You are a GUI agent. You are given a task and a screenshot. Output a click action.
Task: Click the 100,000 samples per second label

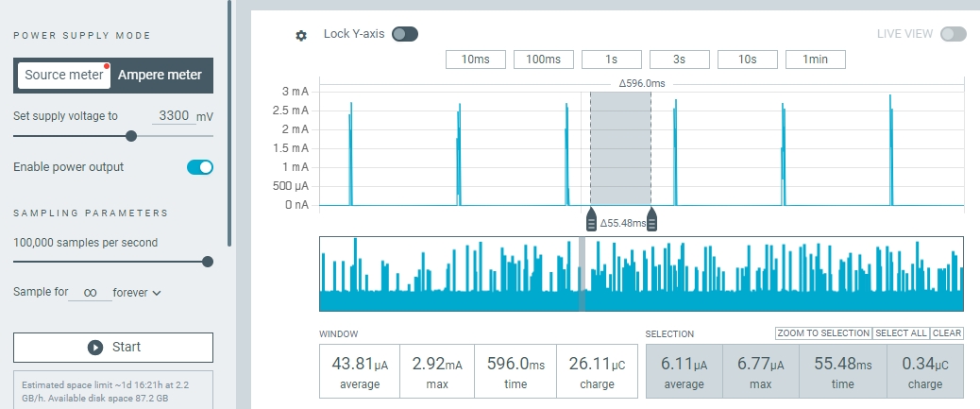tap(86, 243)
